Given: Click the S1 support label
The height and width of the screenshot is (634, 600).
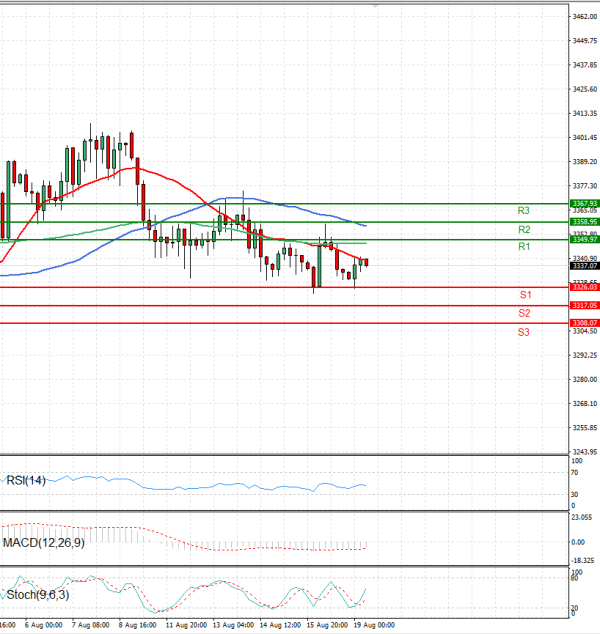Looking at the screenshot, I should [x=526, y=295].
